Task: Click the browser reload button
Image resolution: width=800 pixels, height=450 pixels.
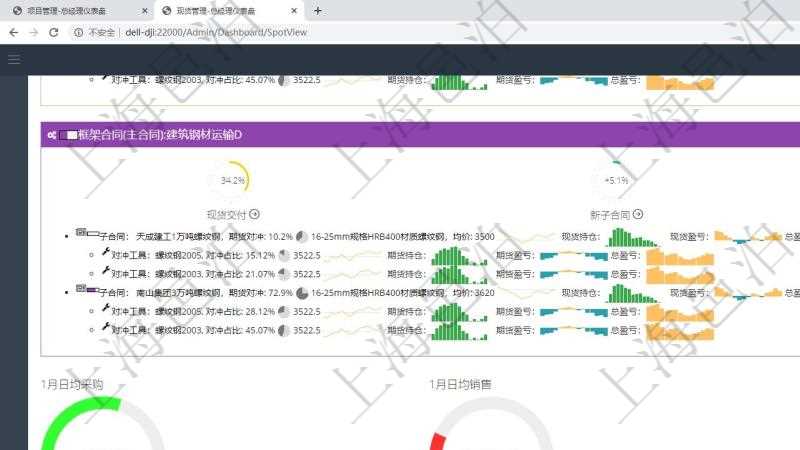Action: click(54, 32)
